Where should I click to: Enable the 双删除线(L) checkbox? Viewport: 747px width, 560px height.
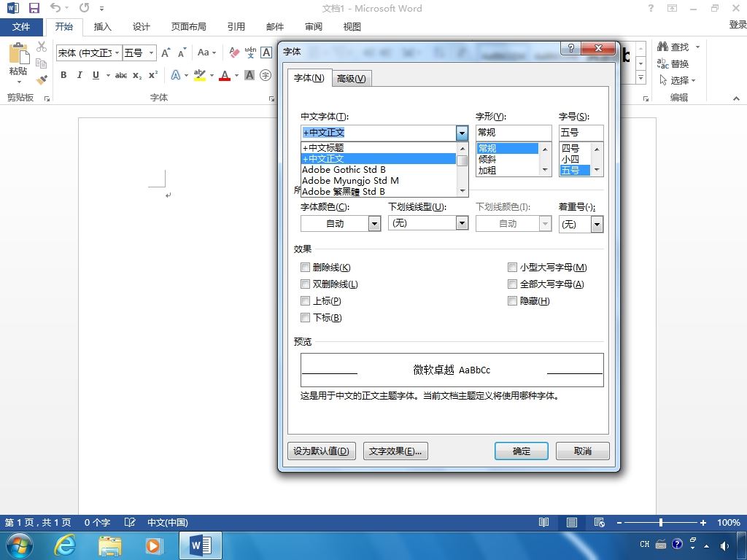point(306,284)
